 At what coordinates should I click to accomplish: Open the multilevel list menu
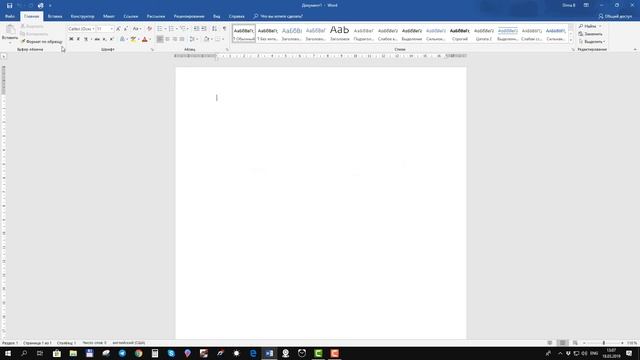click(183, 29)
